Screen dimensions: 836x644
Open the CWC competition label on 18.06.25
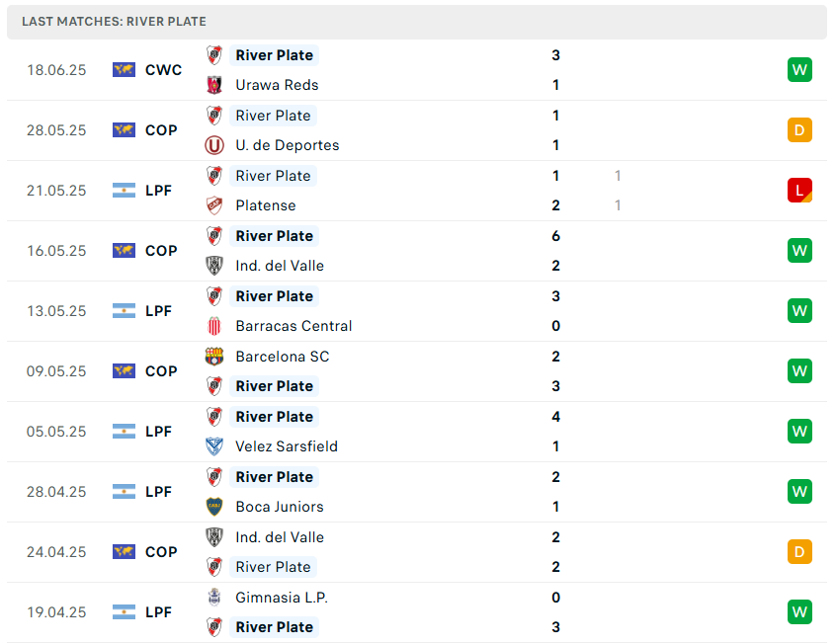tap(163, 70)
